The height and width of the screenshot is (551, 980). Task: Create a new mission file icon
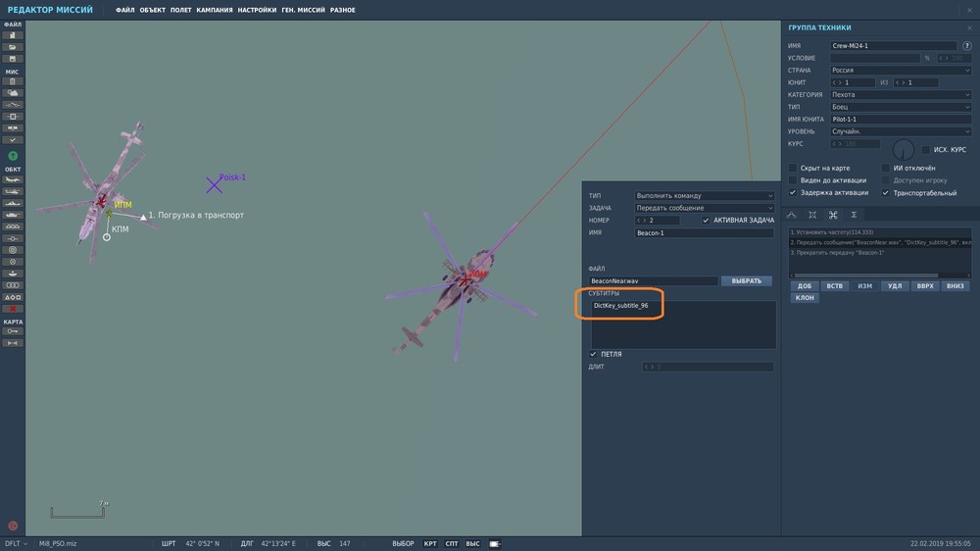click(13, 35)
